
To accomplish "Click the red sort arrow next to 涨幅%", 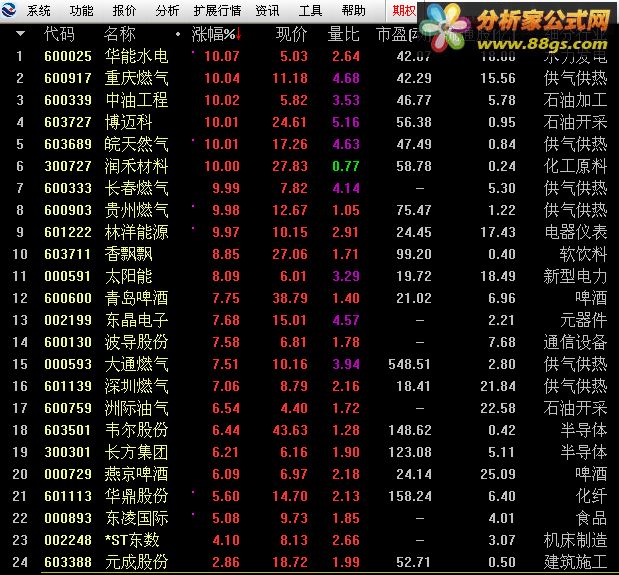I will pyautogui.click(x=238, y=34).
